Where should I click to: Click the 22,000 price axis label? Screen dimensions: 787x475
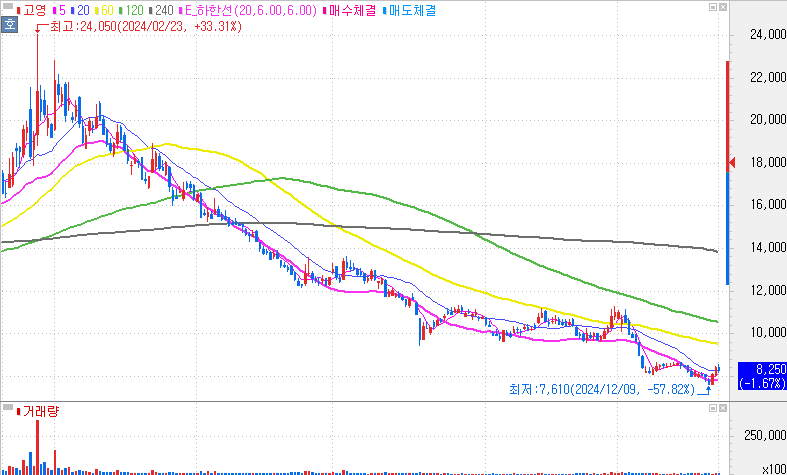point(767,77)
